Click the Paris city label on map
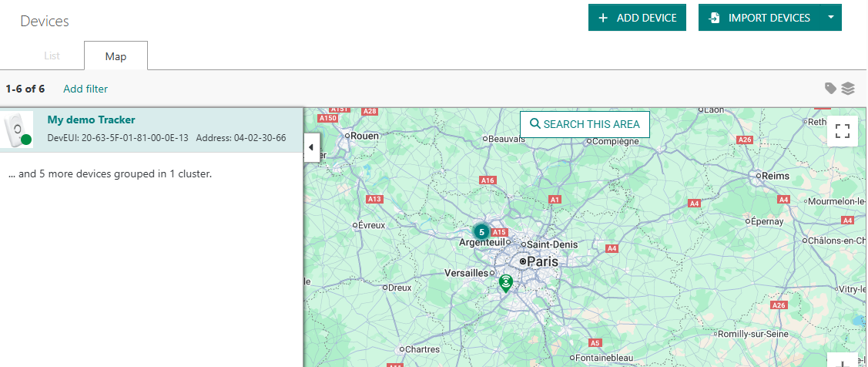This screenshot has height=367, width=868. [x=542, y=262]
